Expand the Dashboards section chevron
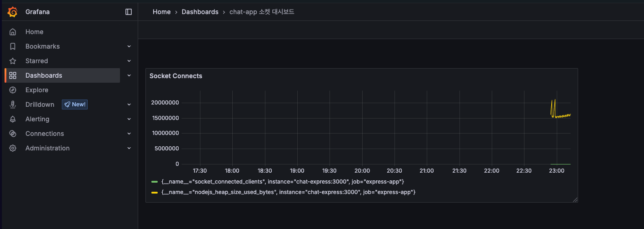This screenshot has height=229, width=644. click(129, 75)
